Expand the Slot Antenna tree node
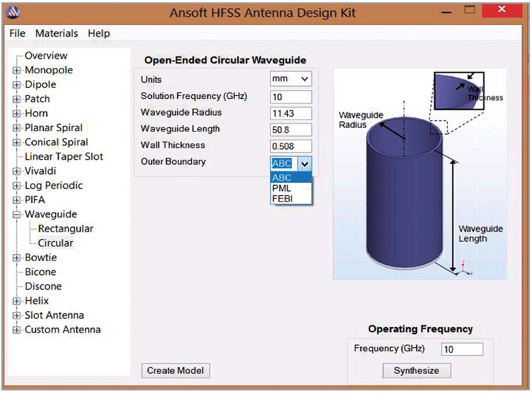 point(17,315)
